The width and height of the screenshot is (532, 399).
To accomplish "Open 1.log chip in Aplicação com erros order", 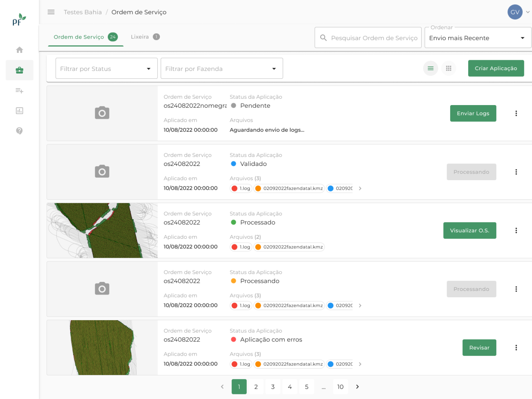I will coord(241,364).
